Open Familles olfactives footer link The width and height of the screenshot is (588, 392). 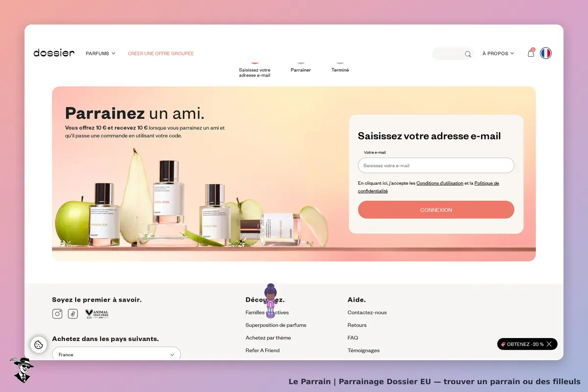pos(267,313)
